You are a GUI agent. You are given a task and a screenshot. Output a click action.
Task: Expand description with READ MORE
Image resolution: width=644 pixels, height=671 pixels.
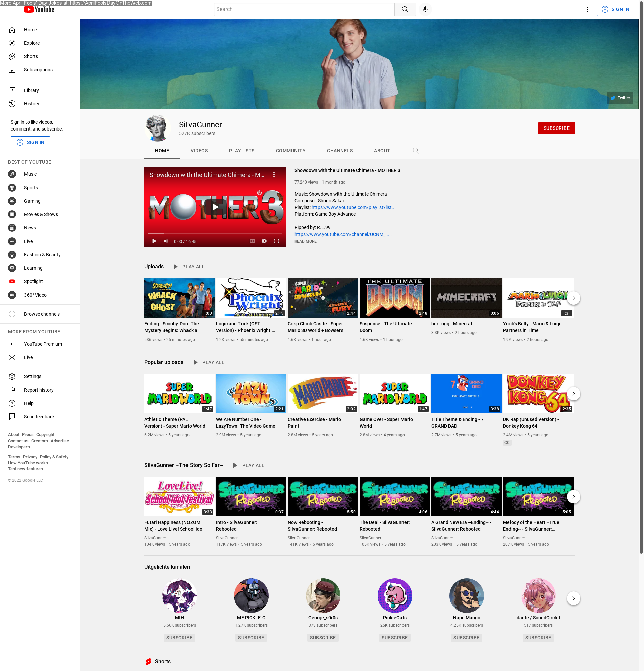tap(305, 241)
